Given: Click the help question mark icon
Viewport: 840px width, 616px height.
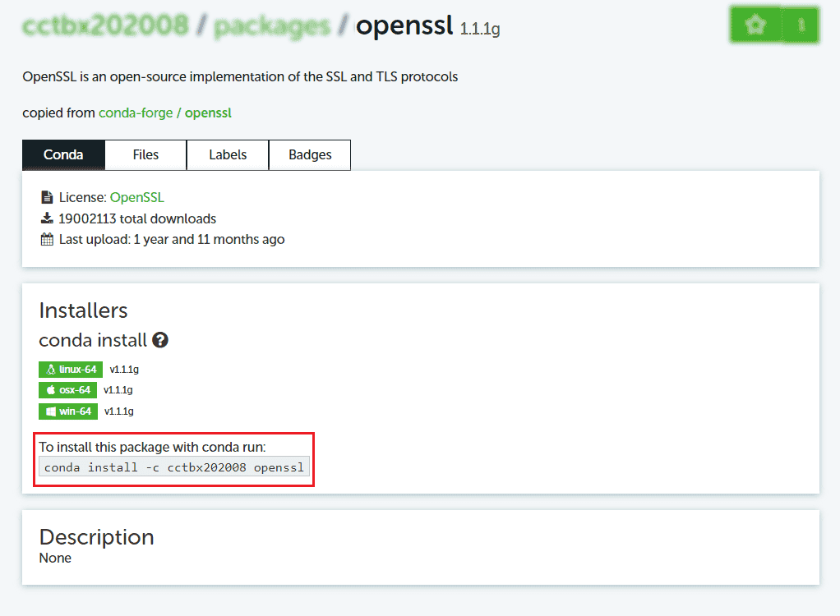Looking at the screenshot, I should (x=160, y=340).
